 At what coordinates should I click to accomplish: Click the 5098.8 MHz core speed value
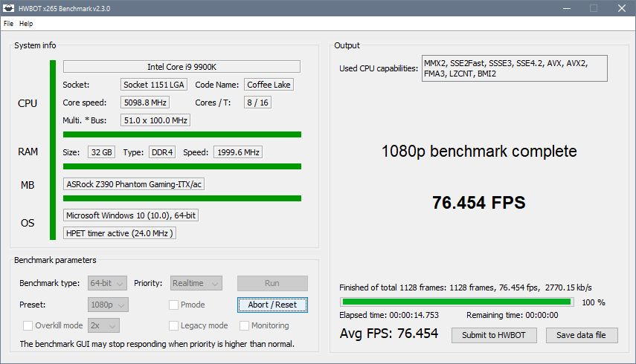(145, 103)
